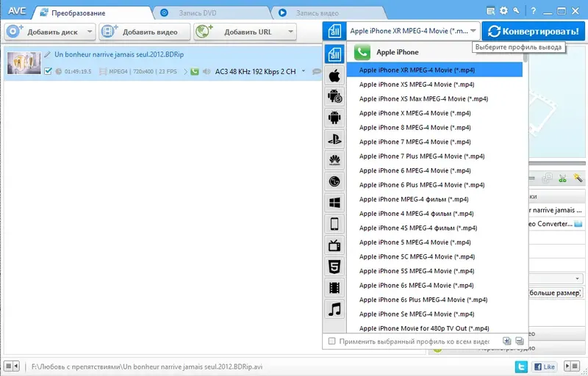Choose Apple iPhone Movie for 480p TV Out

(434, 328)
